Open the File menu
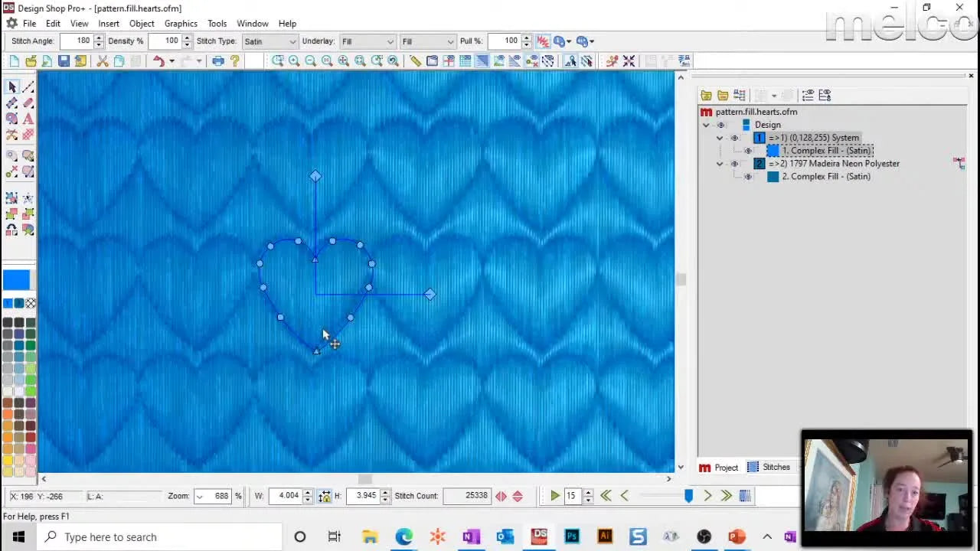The width and height of the screenshot is (980, 551). point(29,24)
